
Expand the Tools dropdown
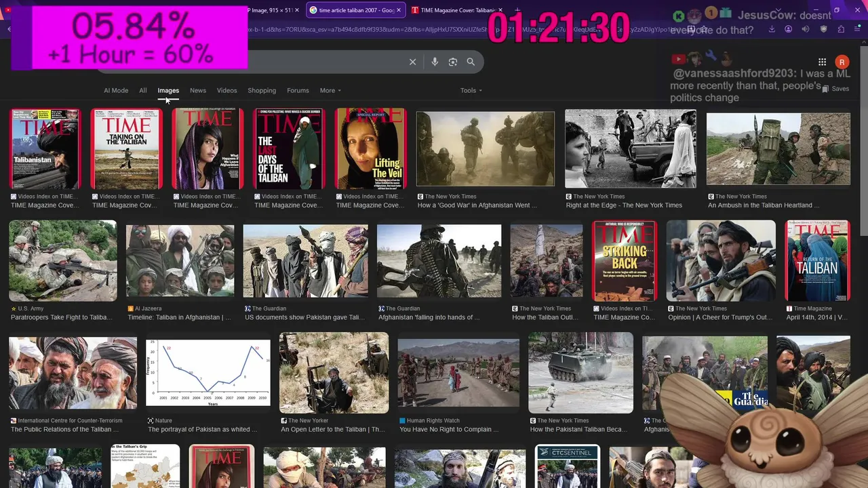tap(471, 90)
